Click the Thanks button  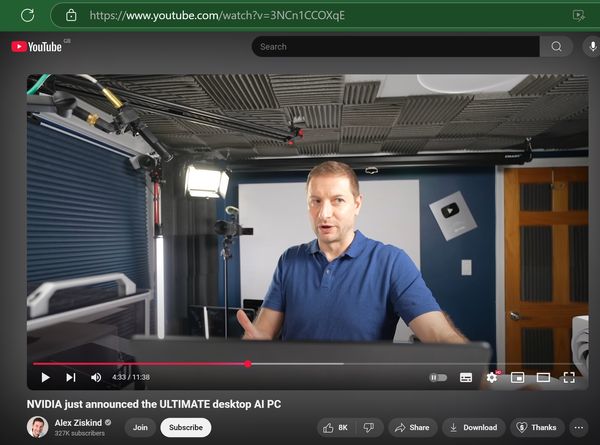pyautogui.click(x=537, y=428)
